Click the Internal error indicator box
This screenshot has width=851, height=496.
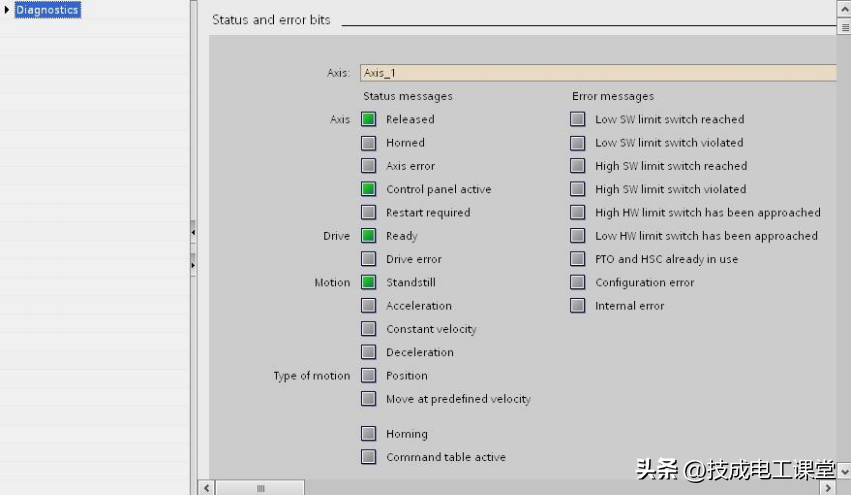click(577, 306)
